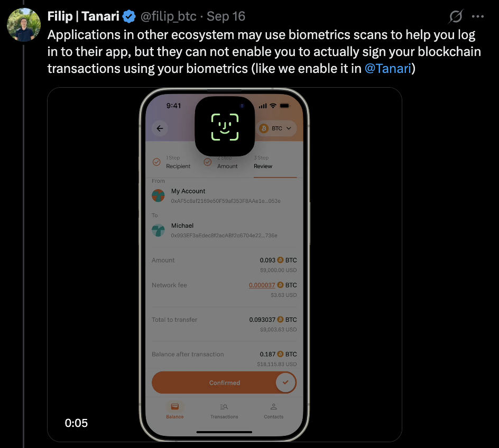
Task: Click the Confirmed checkmark circle
Action: pyautogui.click(x=285, y=382)
